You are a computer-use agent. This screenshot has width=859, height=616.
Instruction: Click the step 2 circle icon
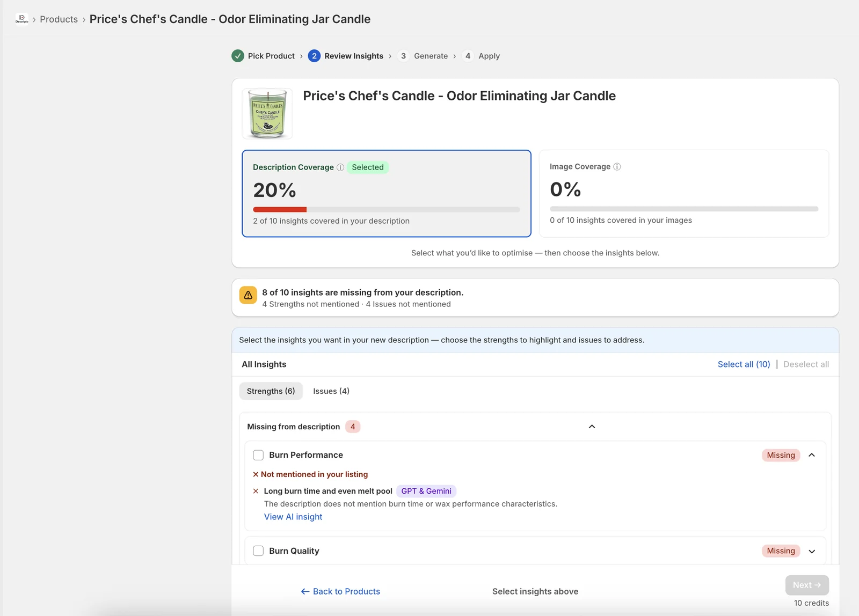tap(314, 56)
